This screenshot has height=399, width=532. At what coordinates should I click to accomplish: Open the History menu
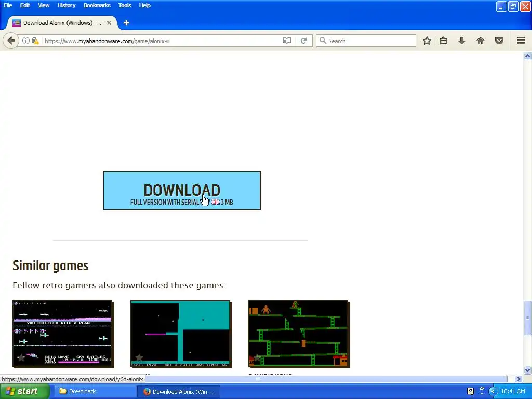pyautogui.click(x=66, y=5)
